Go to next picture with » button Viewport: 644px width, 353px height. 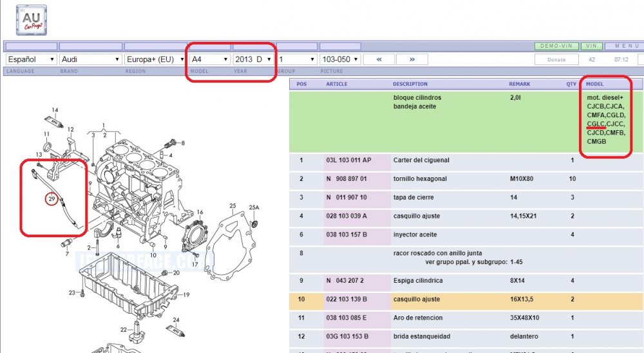click(412, 59)
